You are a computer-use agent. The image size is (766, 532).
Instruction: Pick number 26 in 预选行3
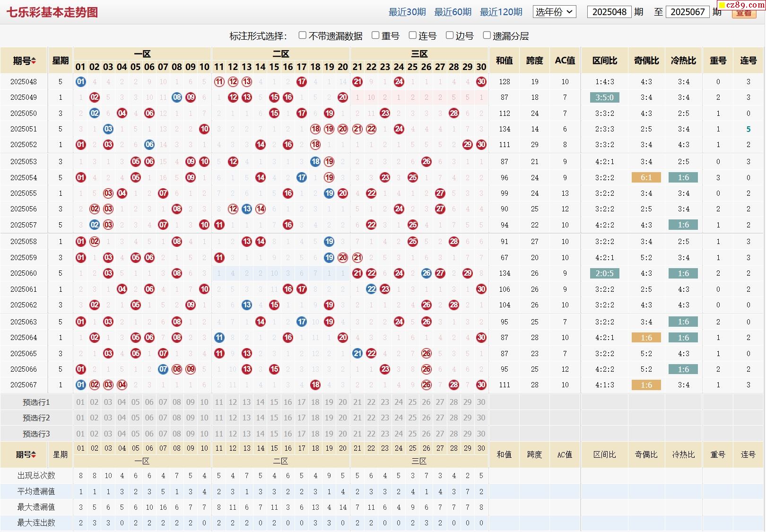pos(427,434)
